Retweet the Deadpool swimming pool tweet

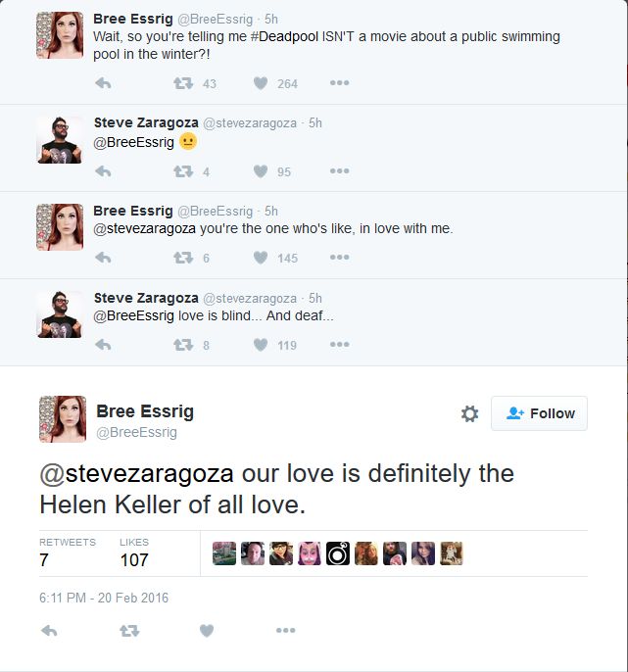(x=183, y=83)
